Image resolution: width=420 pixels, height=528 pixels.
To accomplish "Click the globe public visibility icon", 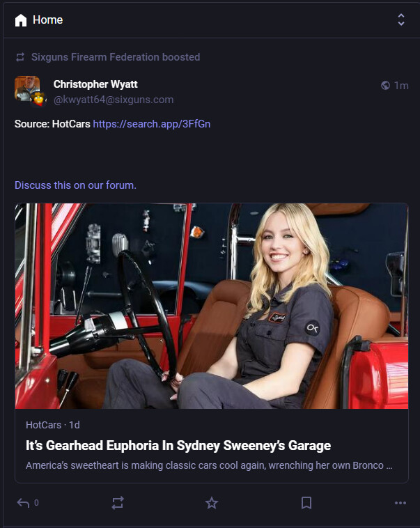I will pos(385,86).
